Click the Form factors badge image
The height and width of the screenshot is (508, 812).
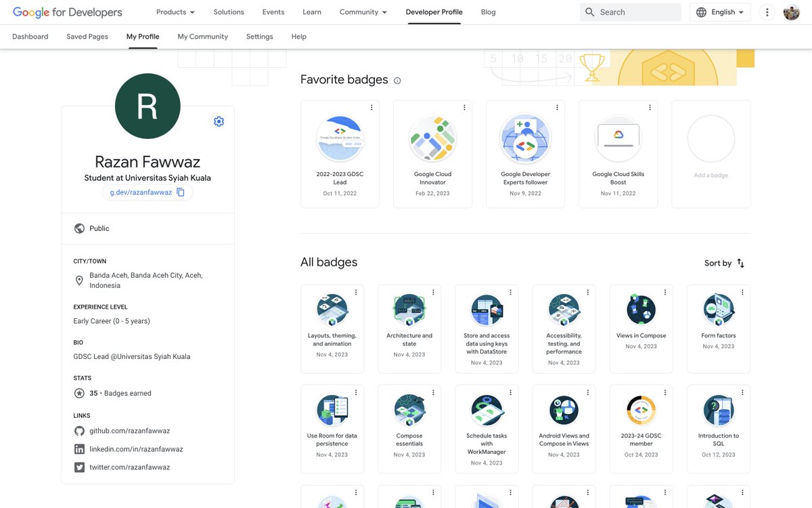719,310
